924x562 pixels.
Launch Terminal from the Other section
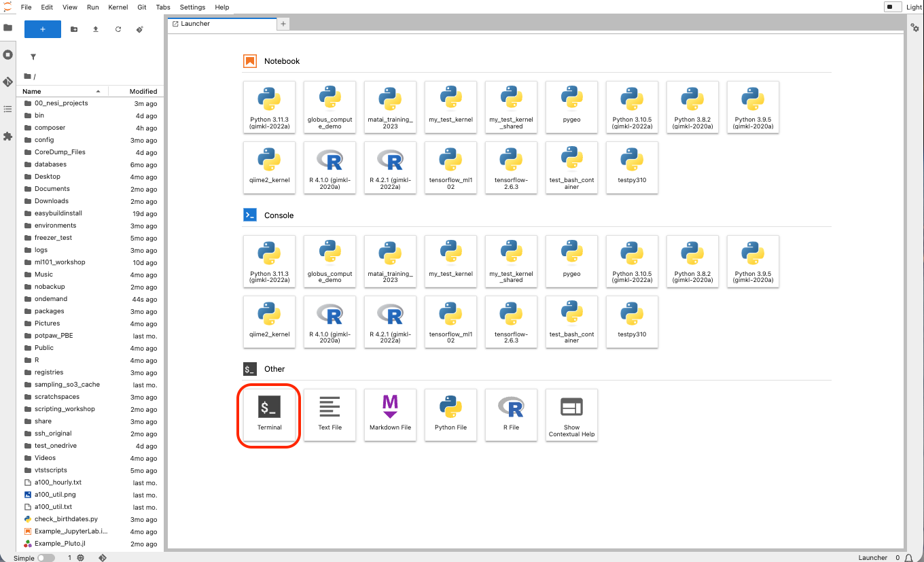[270, 415]
